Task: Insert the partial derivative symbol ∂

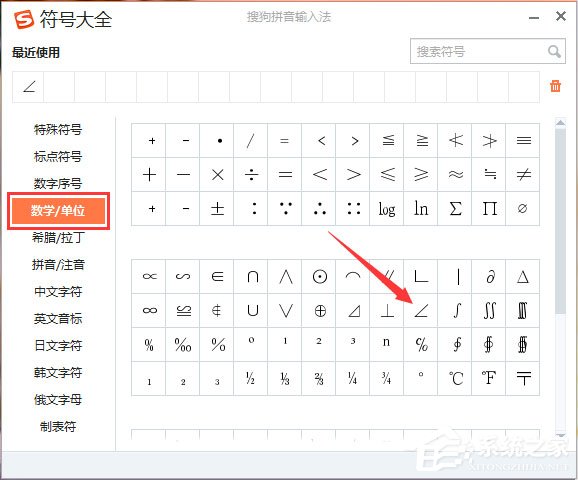Action: [489, 276]
